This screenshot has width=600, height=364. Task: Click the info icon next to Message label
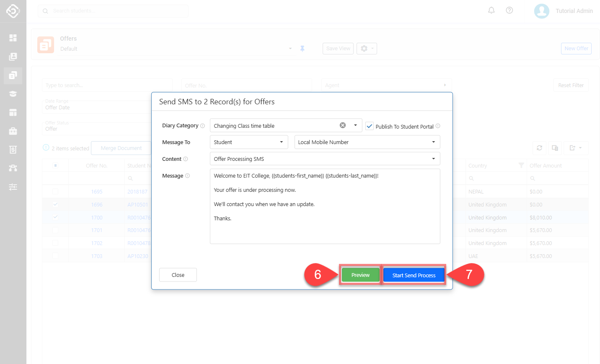[187, 176]
